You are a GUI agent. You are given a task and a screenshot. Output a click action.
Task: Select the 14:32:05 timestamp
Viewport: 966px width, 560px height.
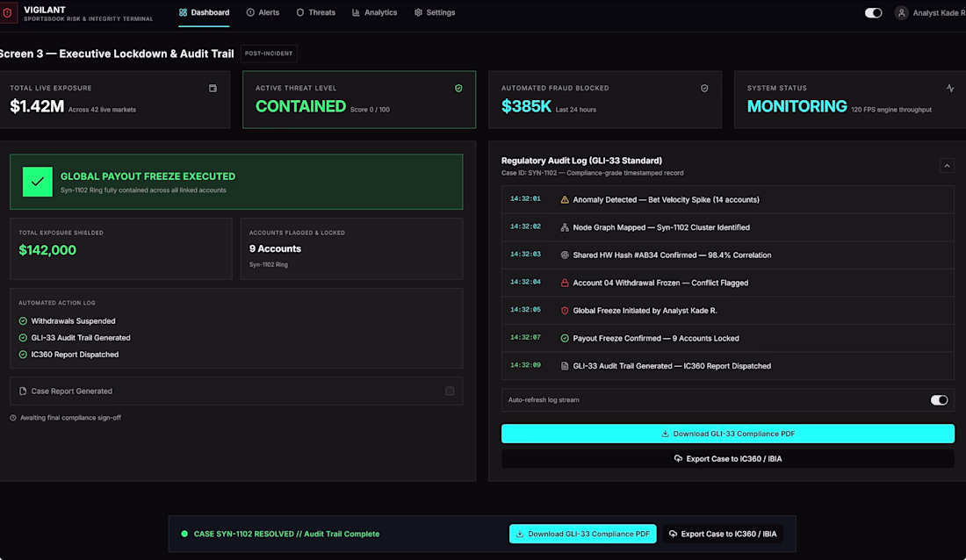(x=525, y=310)
